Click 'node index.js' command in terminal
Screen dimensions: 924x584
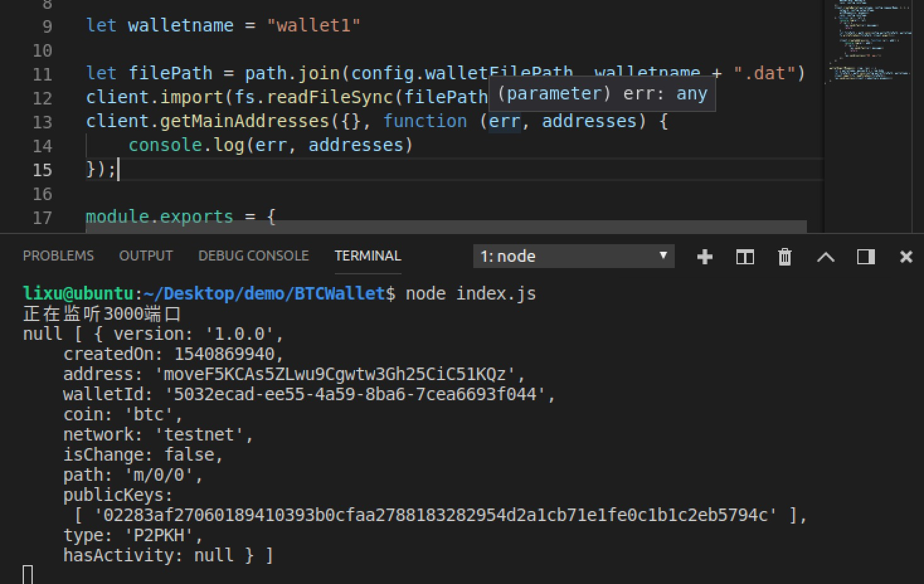471,293
